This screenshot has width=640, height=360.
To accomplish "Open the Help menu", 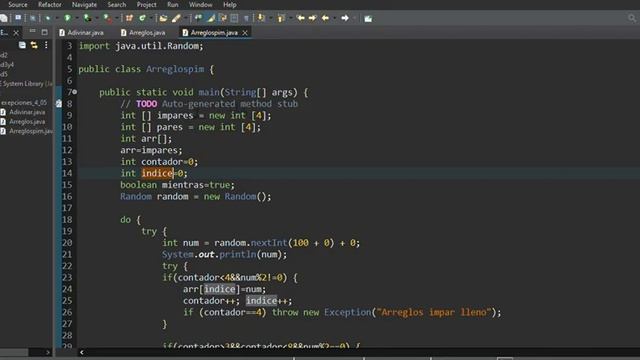I will (x=230, y=4).
